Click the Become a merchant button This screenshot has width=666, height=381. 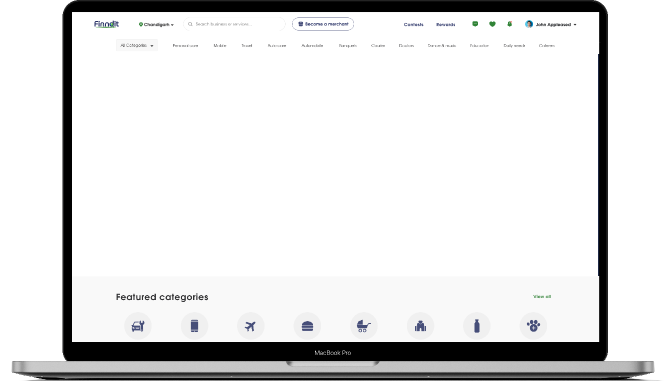tap(323, 24)
